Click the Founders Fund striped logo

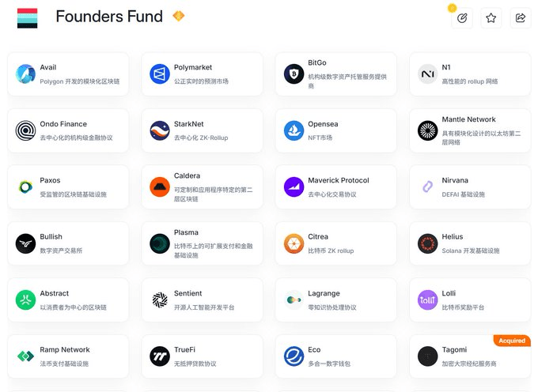(28, 18)
